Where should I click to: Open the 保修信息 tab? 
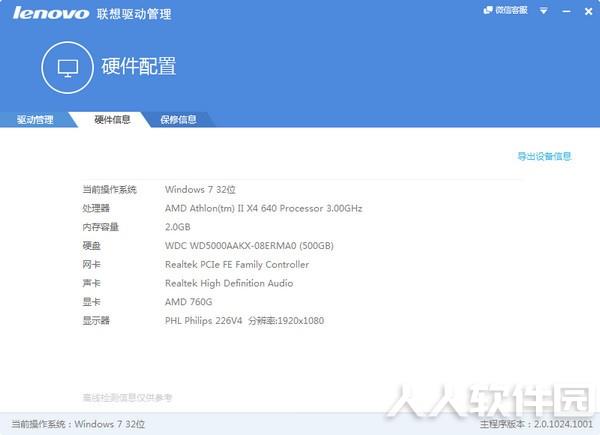tap(178, 119)
